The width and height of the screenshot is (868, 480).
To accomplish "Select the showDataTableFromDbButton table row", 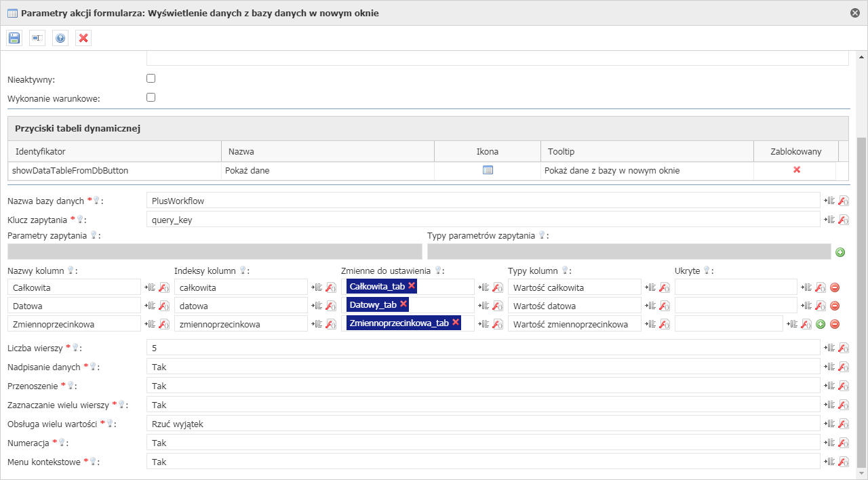I will 114,171.
